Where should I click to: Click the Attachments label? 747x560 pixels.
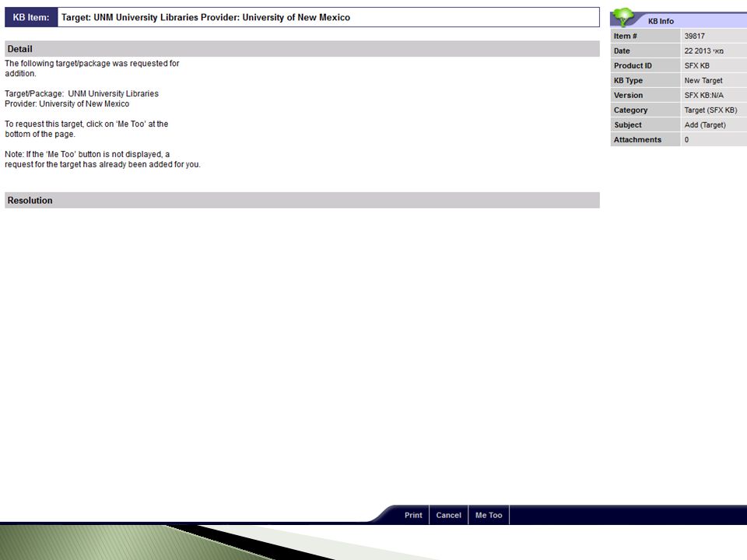pyautogui.click(x=637, y=139)
